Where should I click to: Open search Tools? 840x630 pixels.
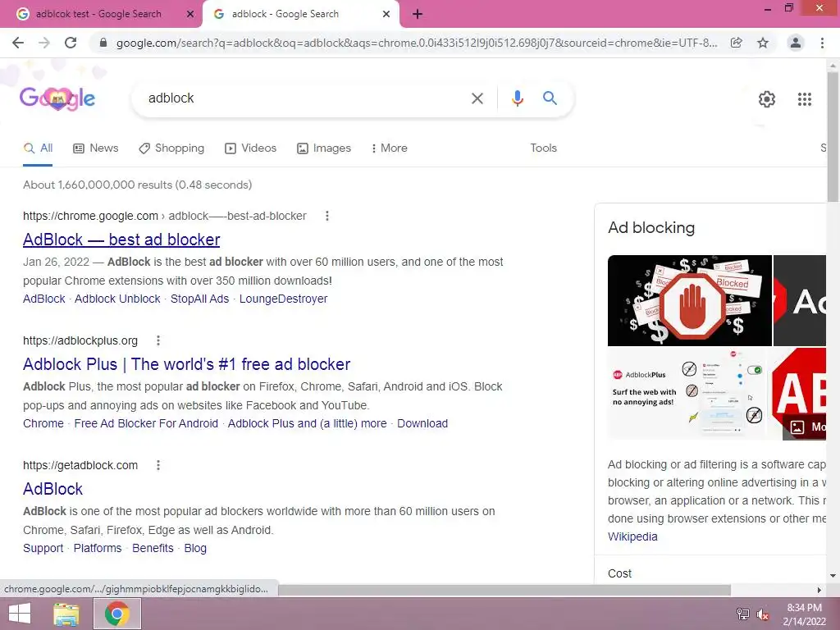click(543, 148)
